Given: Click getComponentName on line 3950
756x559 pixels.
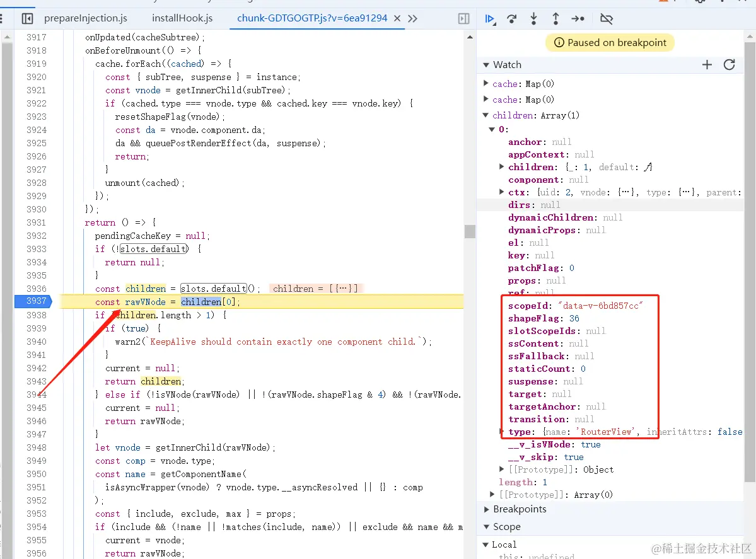Looking at the screenshot, I should coord(201,474).
